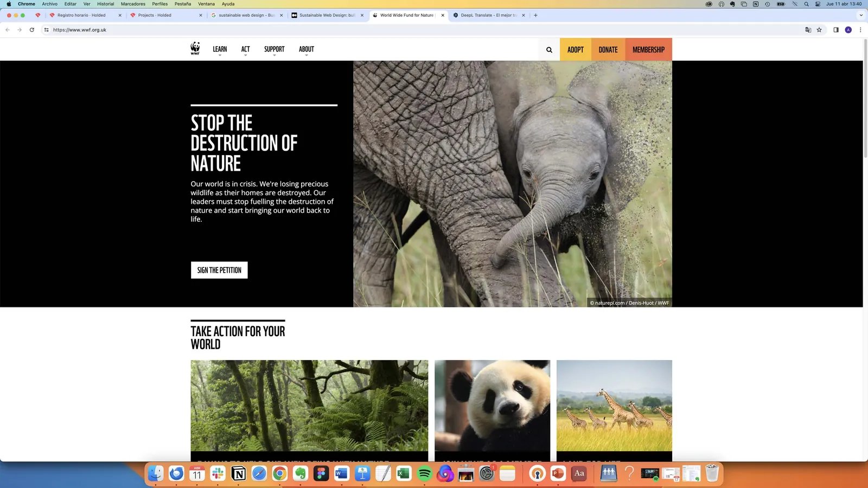Click the WWF panda logo
The height and width of the screenshot is (488, 868).
(x=195, y=49)
